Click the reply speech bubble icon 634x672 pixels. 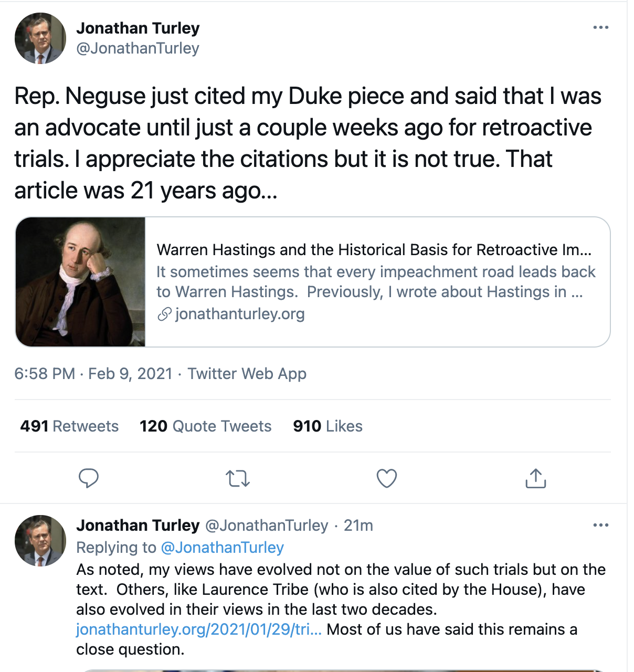click(88, 478)
